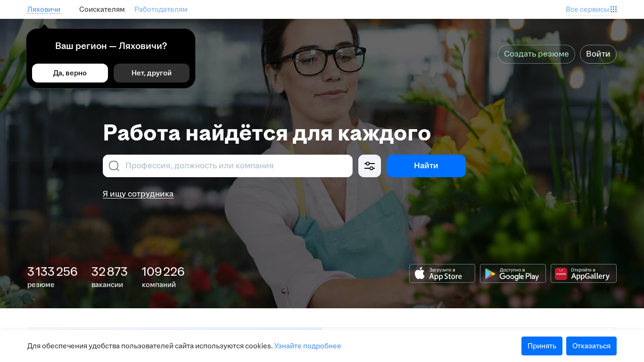Choose Нет, другой region option

point(151,73)
